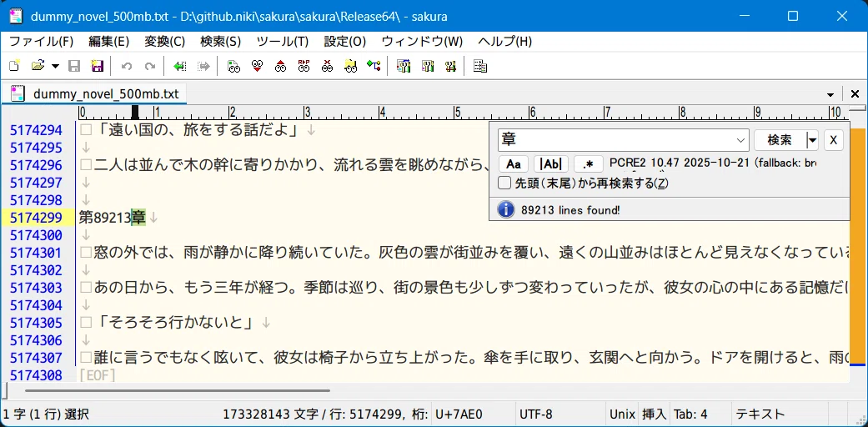The height and width of the screenshot is (427, 868).
Task: Click Find Previous red up-arrow icon
Action: (281, 67)
